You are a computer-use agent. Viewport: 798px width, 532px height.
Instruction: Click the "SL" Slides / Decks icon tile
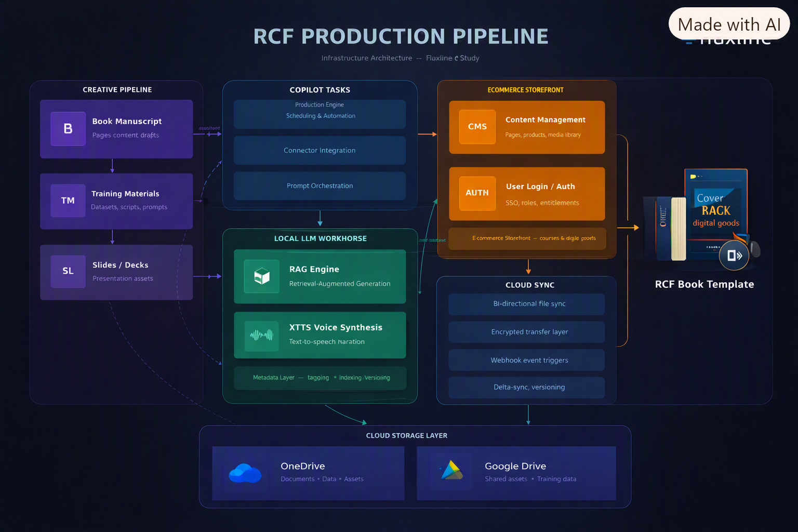pos(68,271)
